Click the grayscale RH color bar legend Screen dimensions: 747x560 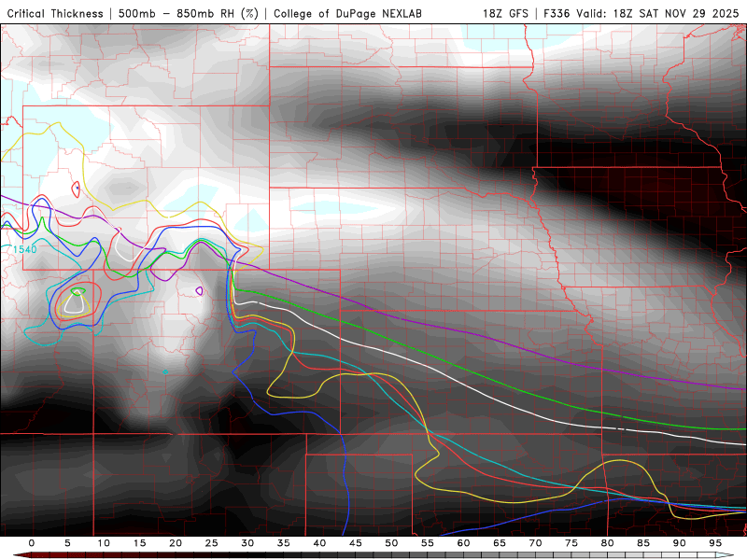pos(373,555)
